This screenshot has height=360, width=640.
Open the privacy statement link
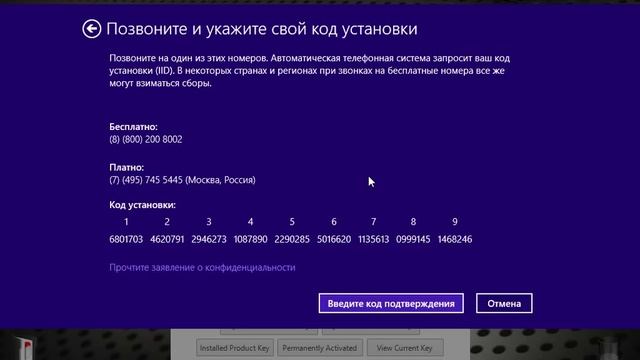point(202,267)
